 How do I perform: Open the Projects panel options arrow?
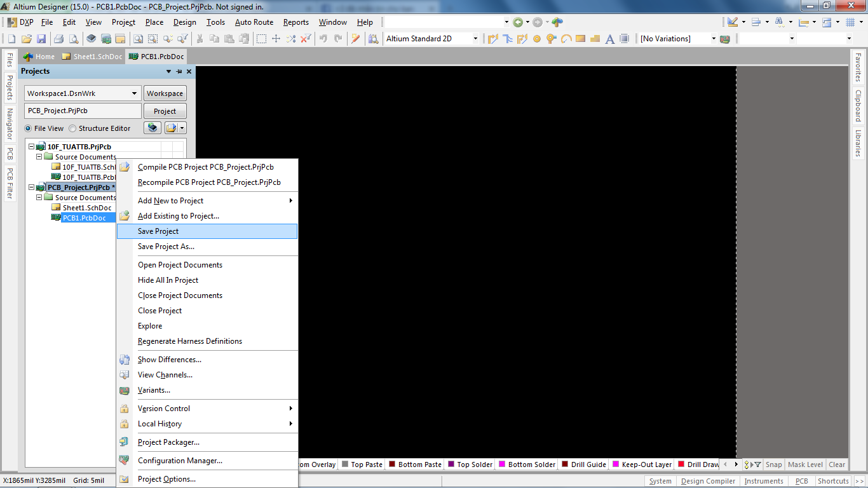tap(168, 72)
